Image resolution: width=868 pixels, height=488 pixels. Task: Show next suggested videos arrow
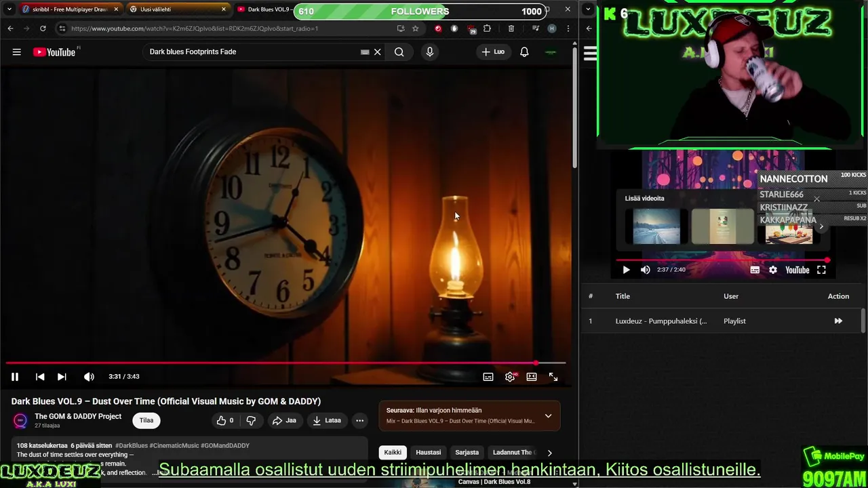tap(821, 226)
